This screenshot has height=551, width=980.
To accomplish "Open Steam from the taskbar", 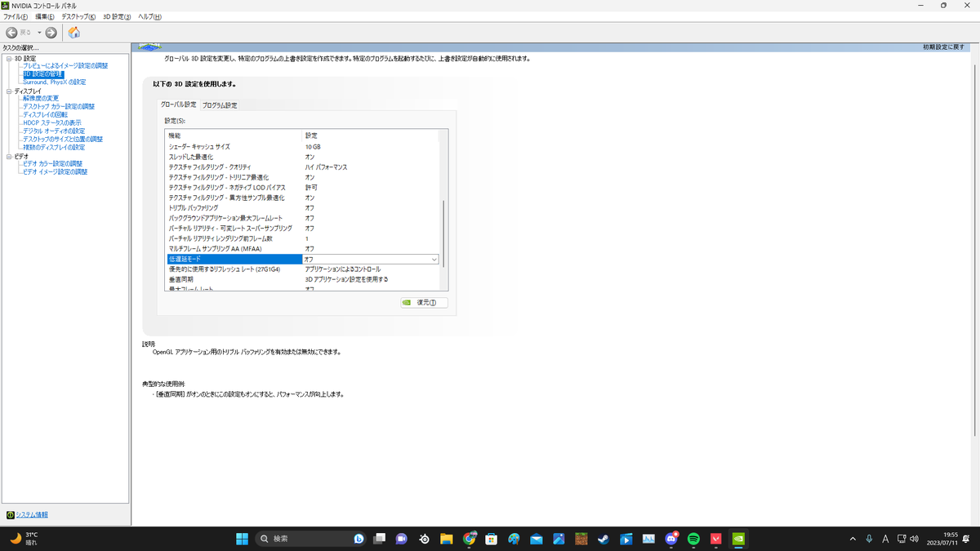I will coord(604,539).
